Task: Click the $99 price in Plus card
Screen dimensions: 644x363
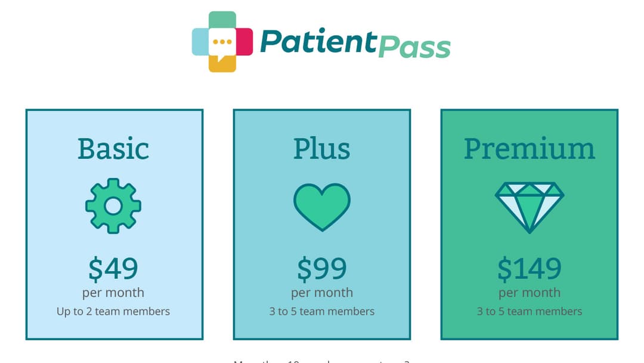Action: 322,269
